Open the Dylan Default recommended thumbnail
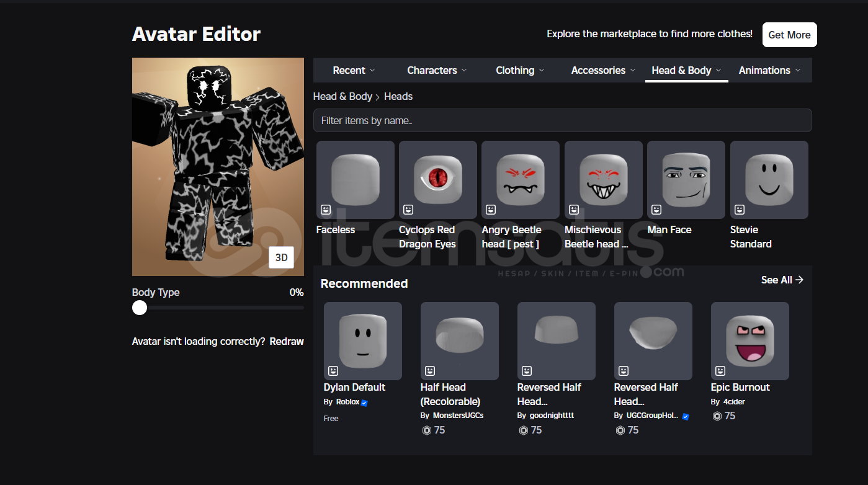 [x=363, y=341]
